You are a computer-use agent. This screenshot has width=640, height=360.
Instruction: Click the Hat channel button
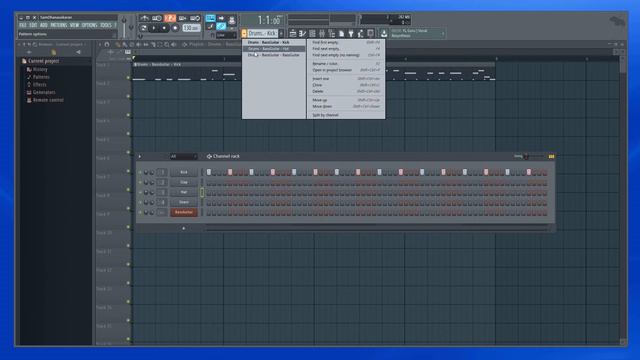[184, 192]
